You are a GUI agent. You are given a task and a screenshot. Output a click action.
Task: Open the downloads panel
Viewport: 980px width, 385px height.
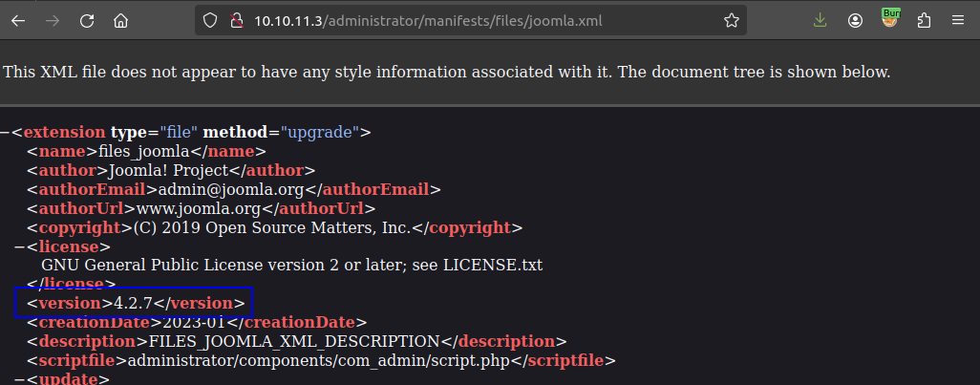coord(820,20)
